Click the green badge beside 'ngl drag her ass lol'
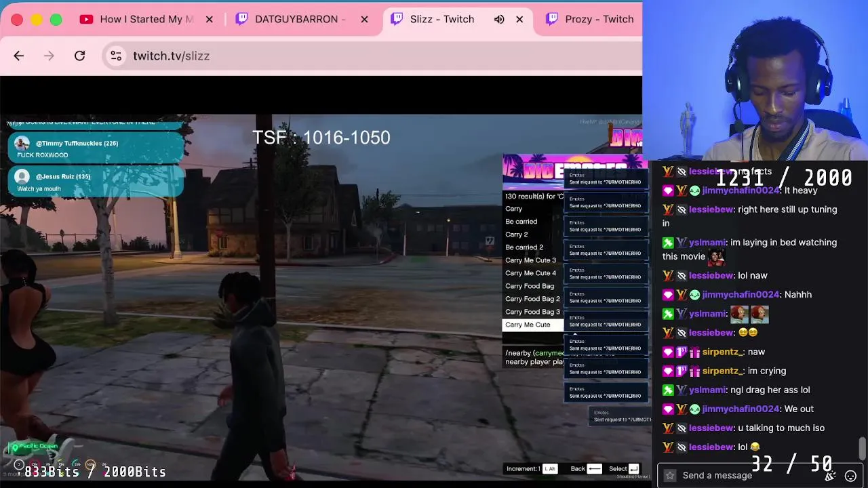Image resolution: width=868 pixels, height=488 pixels. click(x=668, y=390)
